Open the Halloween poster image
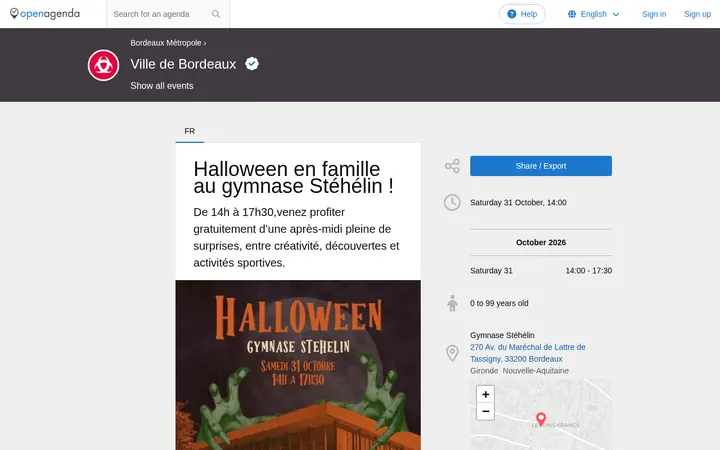This screenshot has height=450, width=720. [298, 365]
